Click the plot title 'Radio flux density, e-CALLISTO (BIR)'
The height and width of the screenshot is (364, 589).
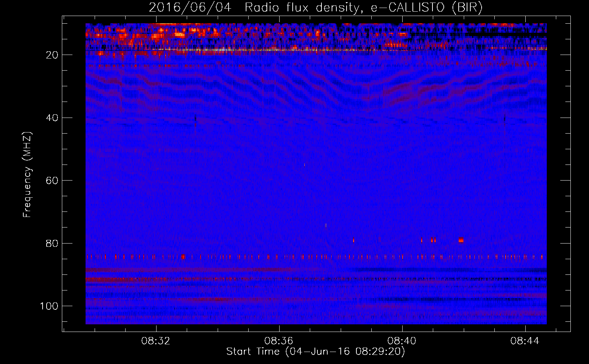coord(364,8)
